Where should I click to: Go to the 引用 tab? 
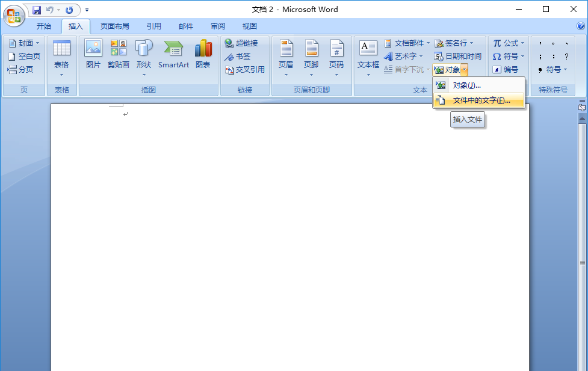pos(153,26)
